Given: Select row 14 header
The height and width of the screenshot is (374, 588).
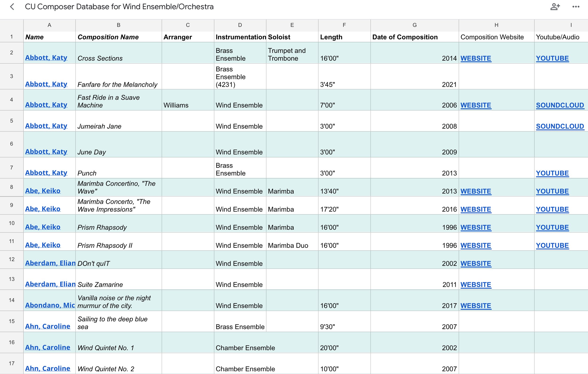Looking at the screenshot, I should click(x=12, y=300).
